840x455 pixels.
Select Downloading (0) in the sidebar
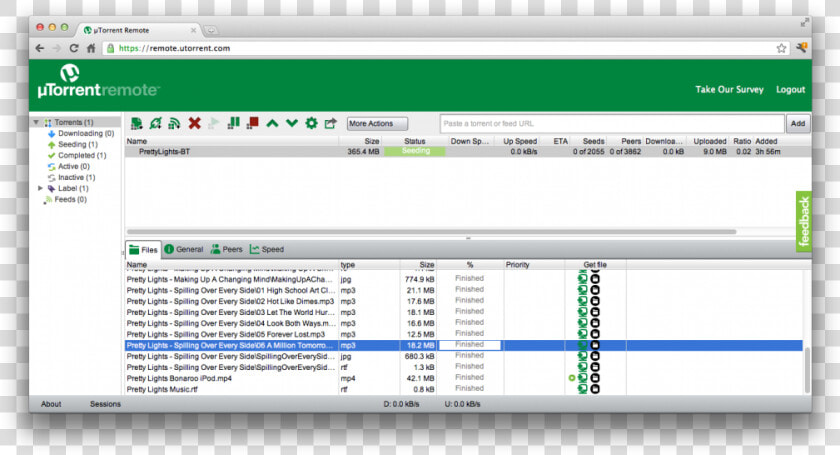86,133
